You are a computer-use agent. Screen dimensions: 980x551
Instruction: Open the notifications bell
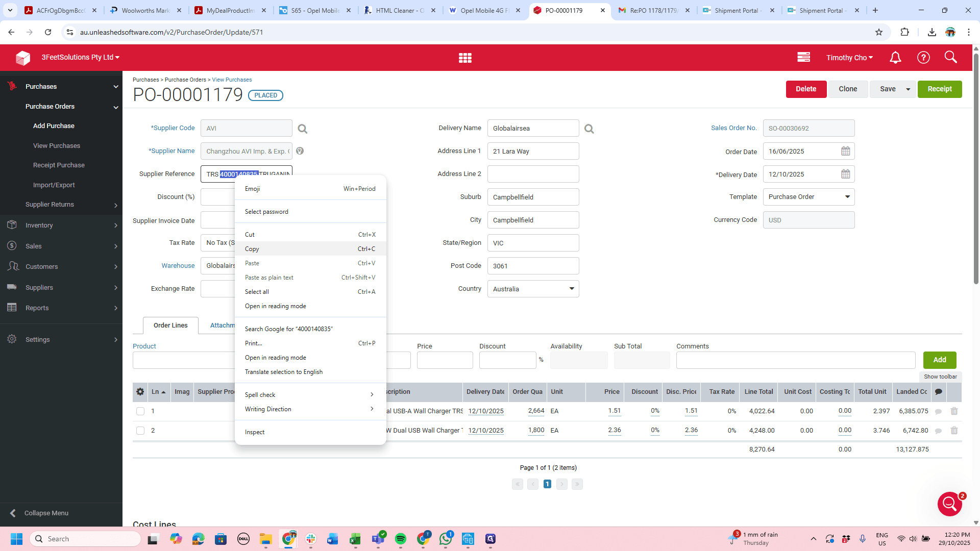pyautogui.click(x=895, y=58)
